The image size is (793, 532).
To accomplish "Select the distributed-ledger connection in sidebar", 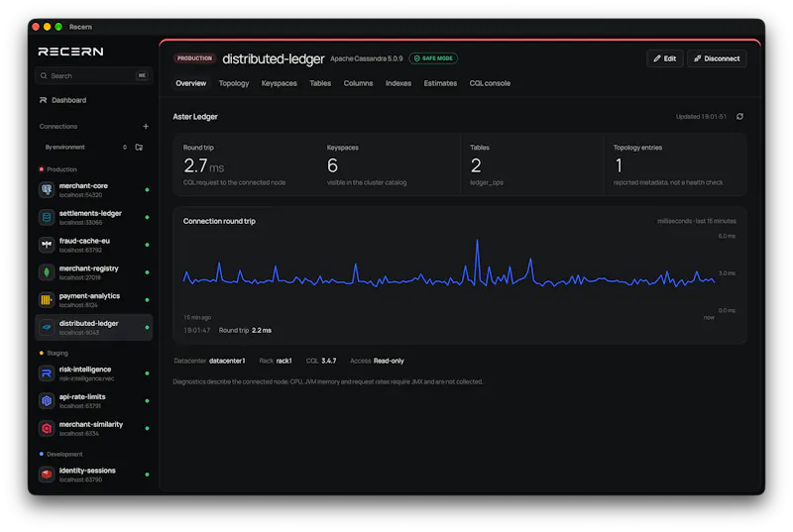I will 93,327.
